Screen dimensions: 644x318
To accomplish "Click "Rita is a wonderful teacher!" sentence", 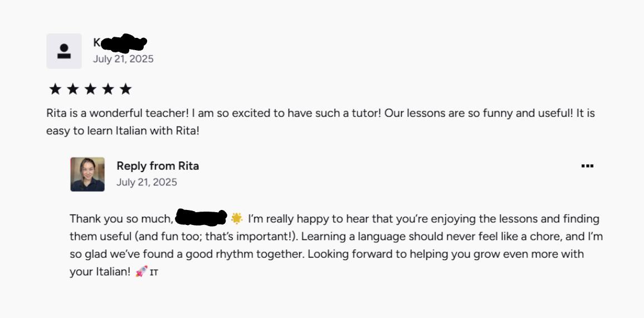I will 118,114.
